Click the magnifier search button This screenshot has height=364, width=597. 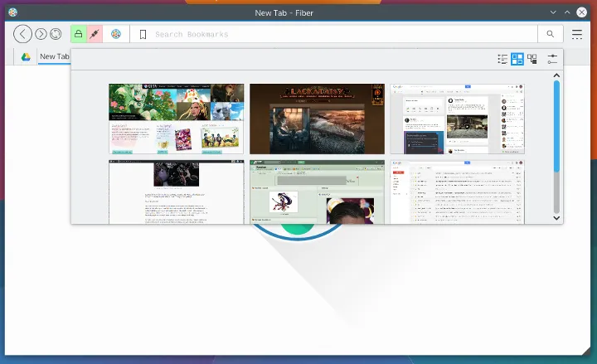(x=551, y=34)
